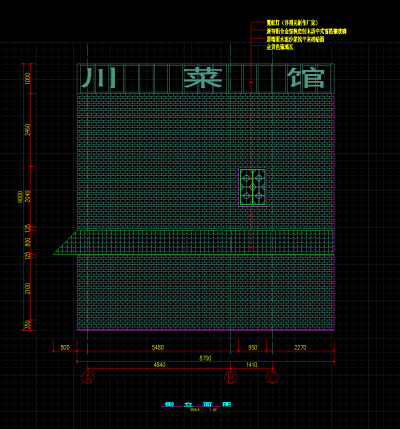Click the fourth, shortest yellow annotation line
The height and width of the screenshot is (429, 400).
280,47
